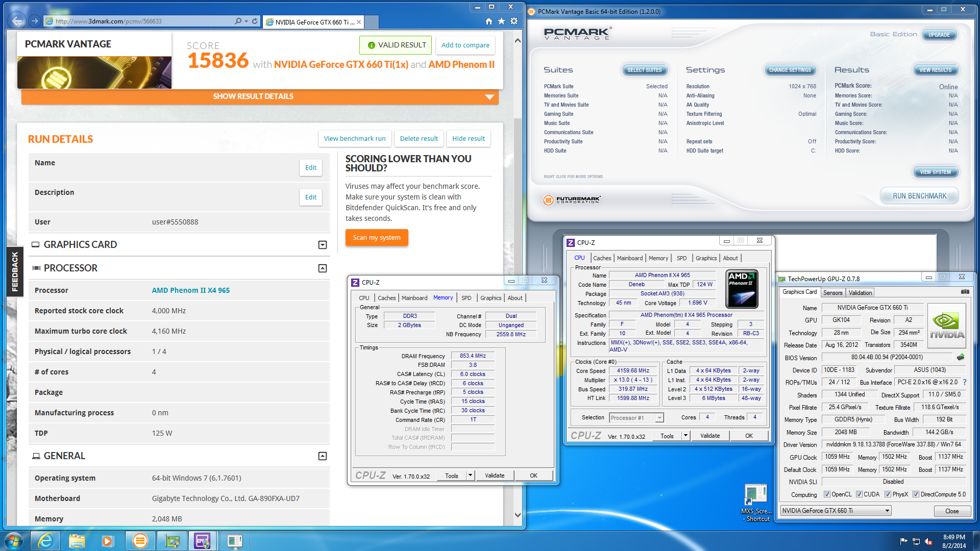Click the View benchmark run button

[x=355, y=139]
